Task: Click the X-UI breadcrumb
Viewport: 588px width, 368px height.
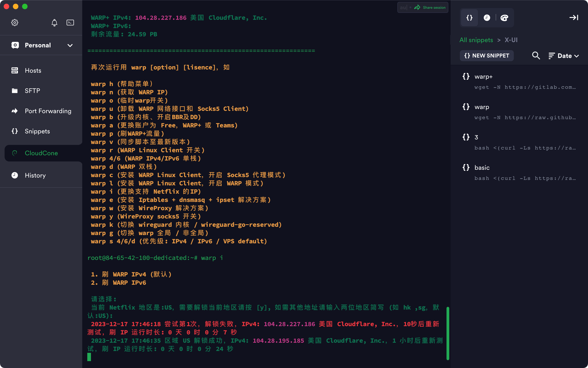Action: pos(511,40)
